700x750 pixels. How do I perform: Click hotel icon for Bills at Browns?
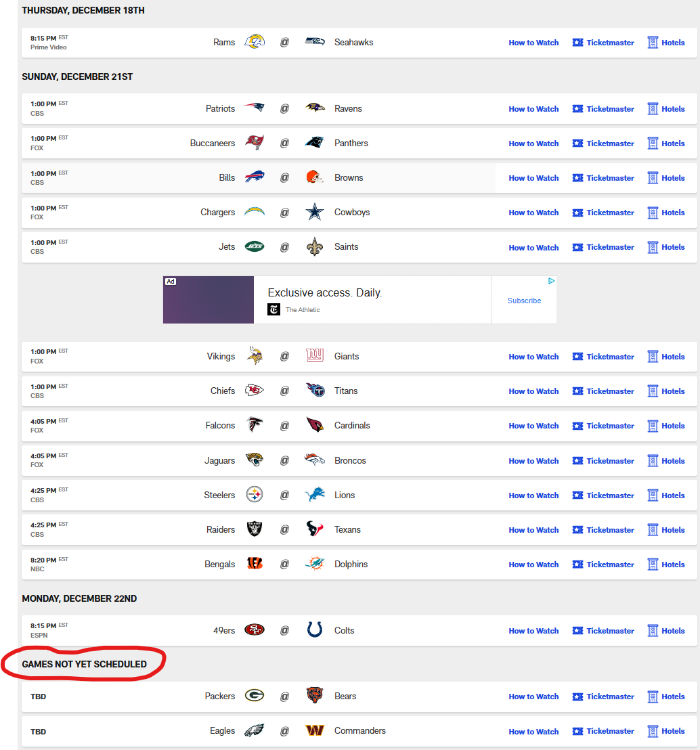click(653, 178)
